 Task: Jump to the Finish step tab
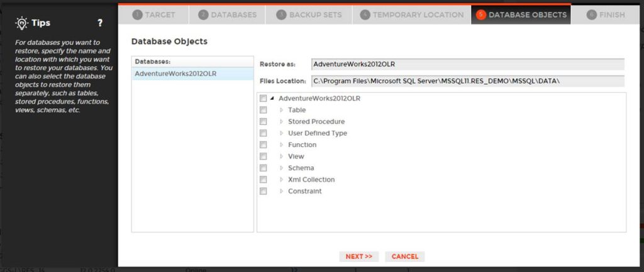(x=606, y=15)
